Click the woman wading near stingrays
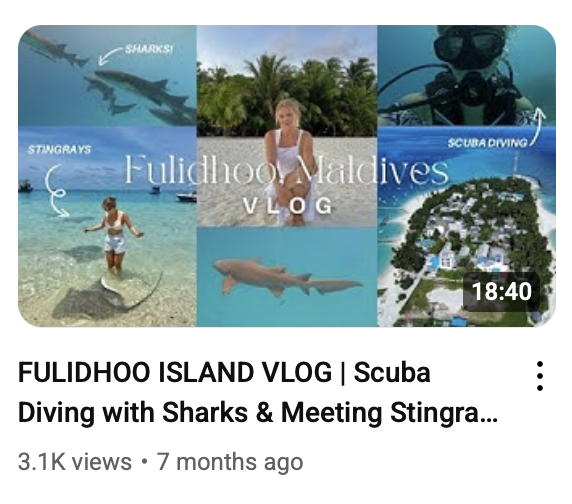This screenshot has width=572, height=504. [x=114, y=235]
